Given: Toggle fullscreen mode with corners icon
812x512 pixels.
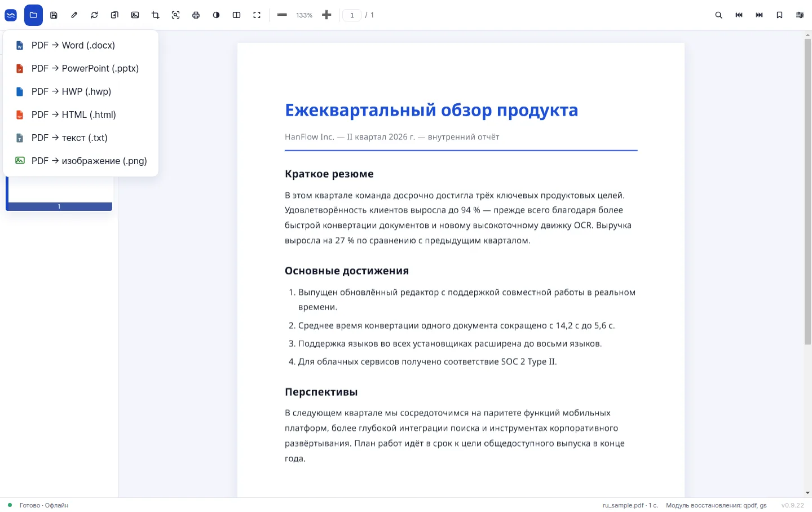Looking at the screenshot, I should 257,15.
